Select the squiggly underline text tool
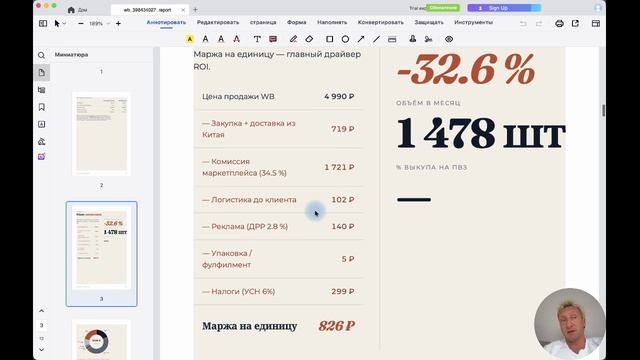The width and height of the screenshot is (640, 360). [221, 39]
